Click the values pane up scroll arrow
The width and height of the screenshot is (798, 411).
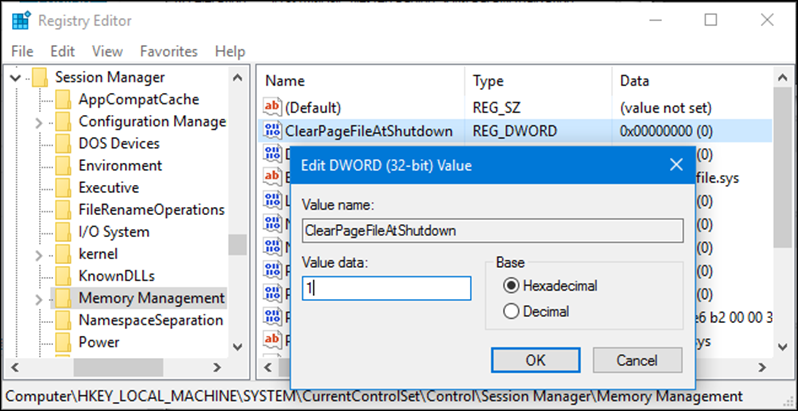tap(781, 78)
